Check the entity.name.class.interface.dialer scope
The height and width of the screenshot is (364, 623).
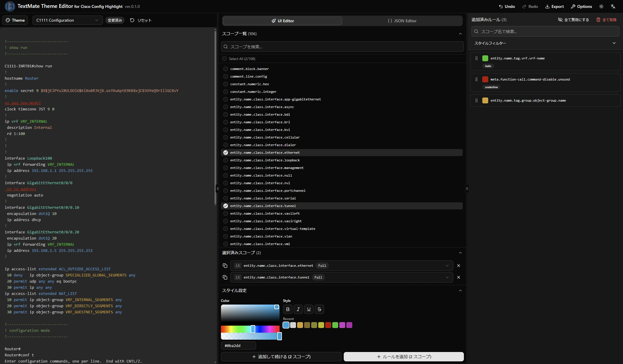(x=226, y=145)
